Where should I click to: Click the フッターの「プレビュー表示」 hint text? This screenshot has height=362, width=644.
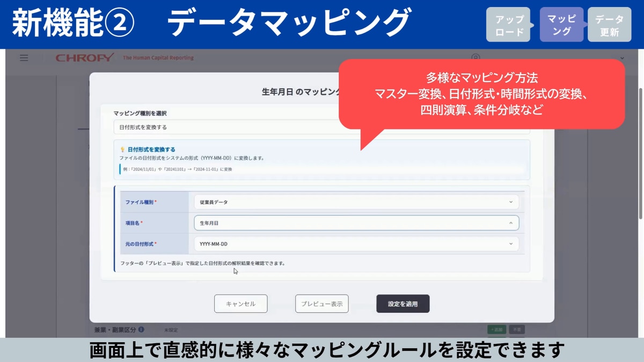[x=203, y=263]
